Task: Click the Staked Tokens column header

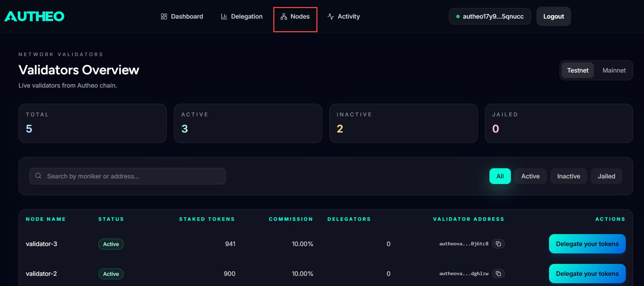Action: pyautogui.click(x=207, y=219)
